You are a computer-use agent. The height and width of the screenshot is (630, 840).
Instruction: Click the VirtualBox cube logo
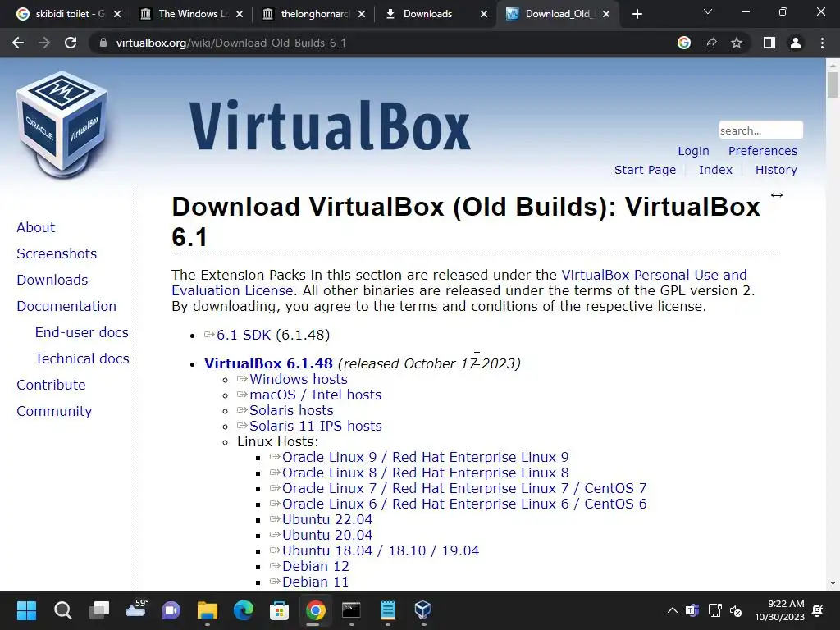(62, 125)
